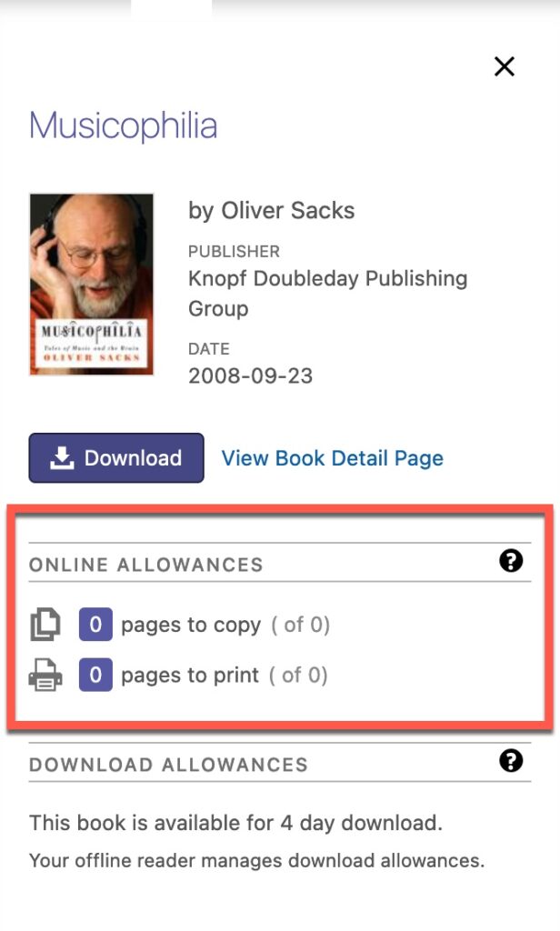Click the Download Allowances heading
560x931 pixels.
point(168,765)
